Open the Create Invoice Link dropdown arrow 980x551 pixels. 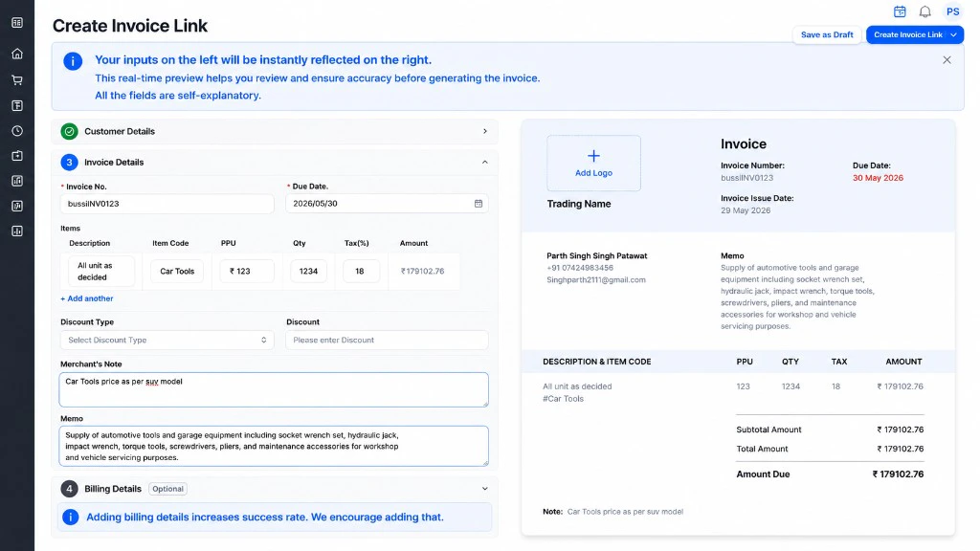(954, 35)
